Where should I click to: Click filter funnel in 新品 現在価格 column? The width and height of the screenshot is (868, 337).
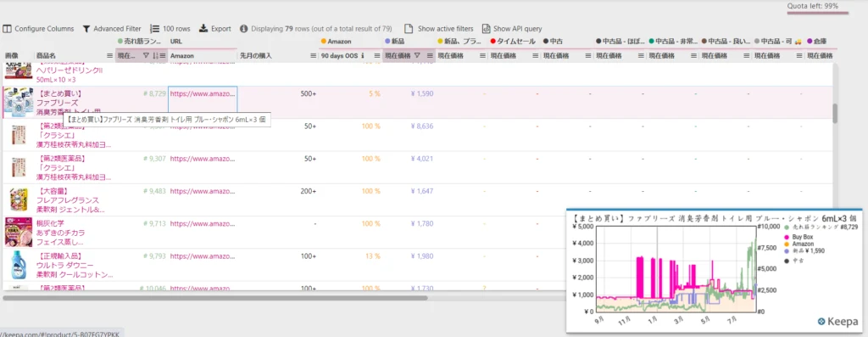417,55
